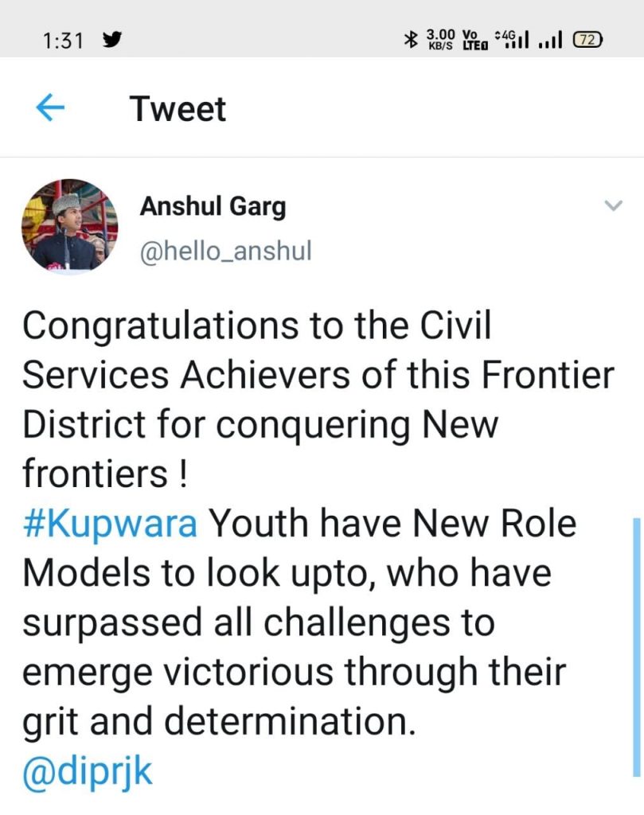Tap the KB/S network speed indicator
This screenshot has width=644, height=815.
pyautogui.click(x=440, y=40)
